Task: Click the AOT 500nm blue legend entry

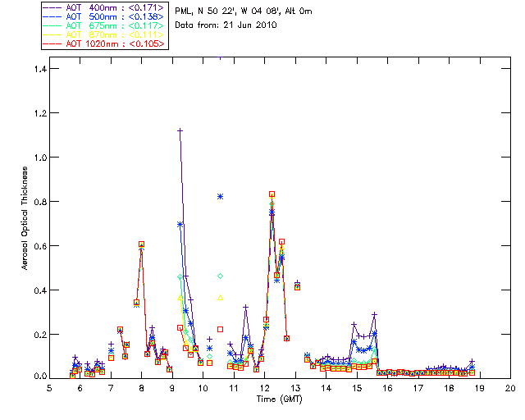Action: 104,16
